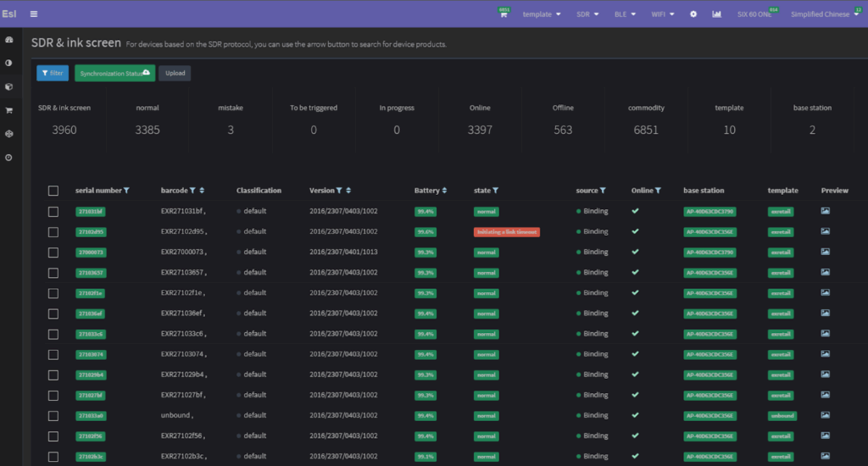This screenshot has width=868, height=466.
Task: Click the filter icon next to serial number
Action: [127, 191]
